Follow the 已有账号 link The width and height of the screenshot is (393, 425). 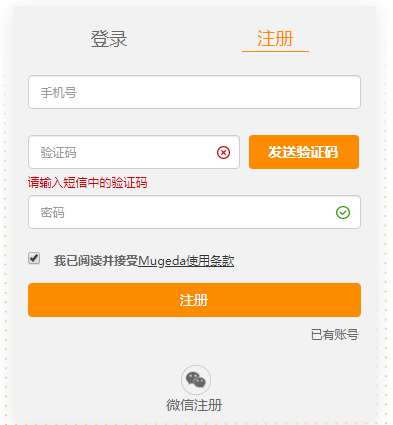point(334,335)
